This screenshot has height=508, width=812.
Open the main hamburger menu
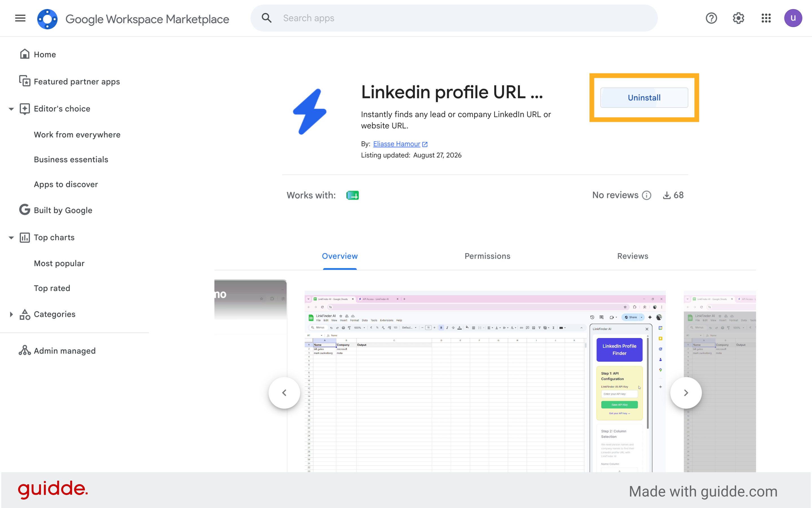click(20, 18)
